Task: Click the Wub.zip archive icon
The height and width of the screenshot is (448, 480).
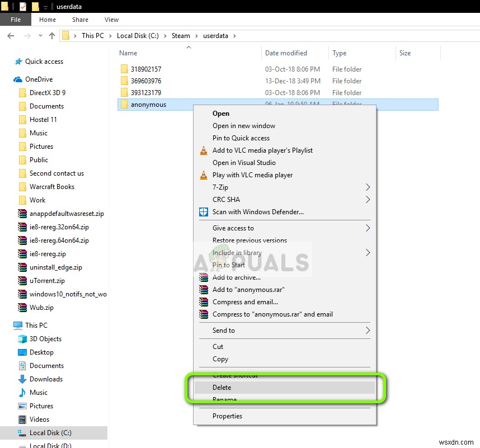Action: click(22, 308)
